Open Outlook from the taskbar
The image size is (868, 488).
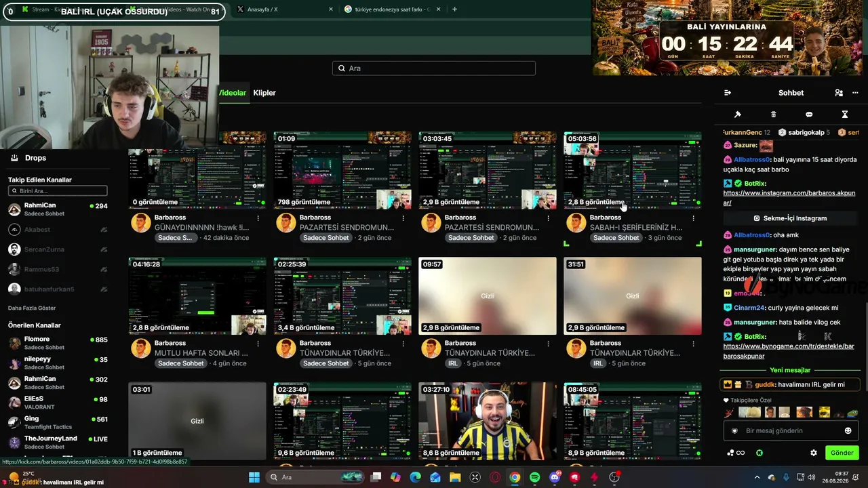tap(435, 477)
